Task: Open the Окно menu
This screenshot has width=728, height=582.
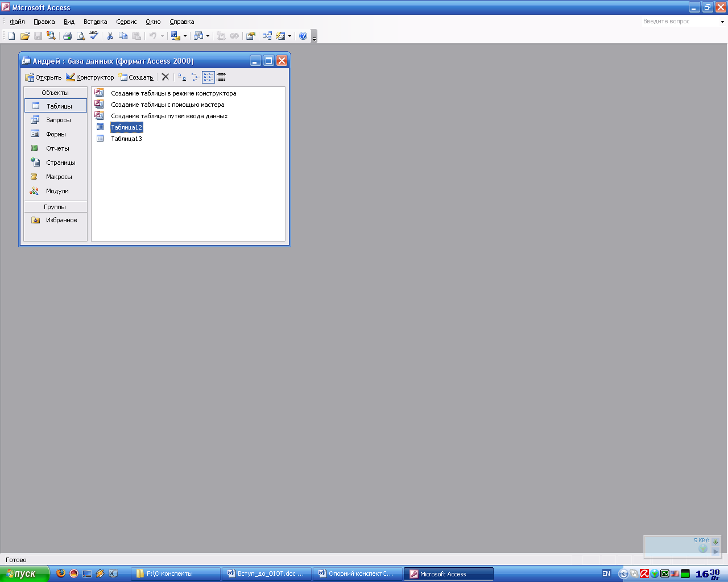Action: point(153,22)
